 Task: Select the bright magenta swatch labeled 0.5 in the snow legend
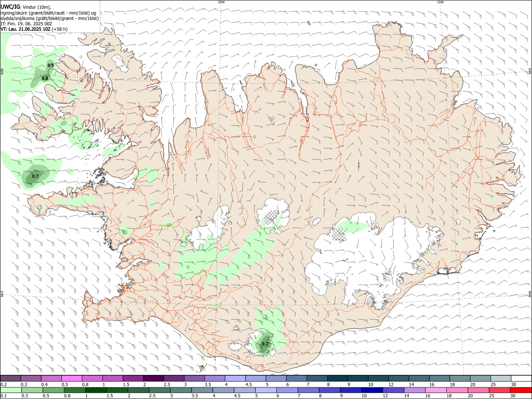[x=72, y=378]
